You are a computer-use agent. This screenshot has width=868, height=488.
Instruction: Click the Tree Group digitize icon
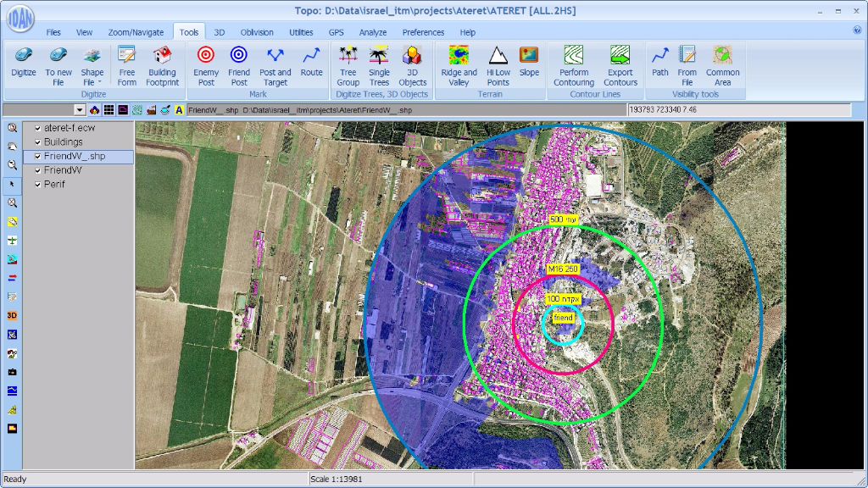[348, 65]
